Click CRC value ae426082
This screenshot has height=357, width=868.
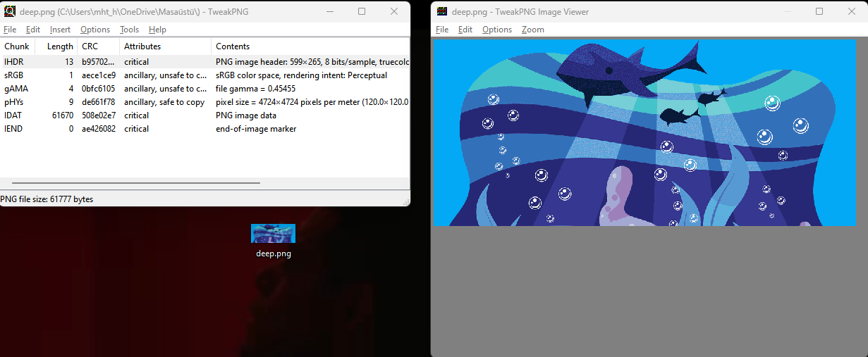pyautogui.click(x=99, y=129)
